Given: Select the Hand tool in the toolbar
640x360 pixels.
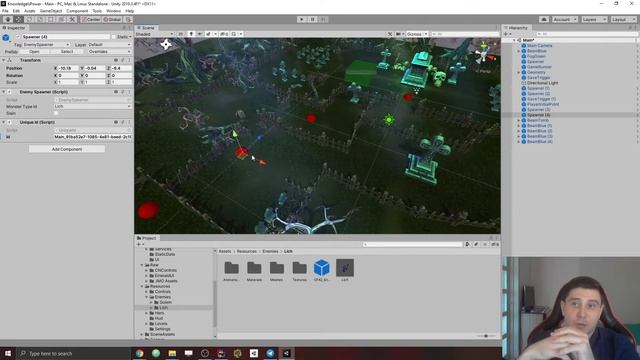Looking at the screenshot, I should (8, 19).
